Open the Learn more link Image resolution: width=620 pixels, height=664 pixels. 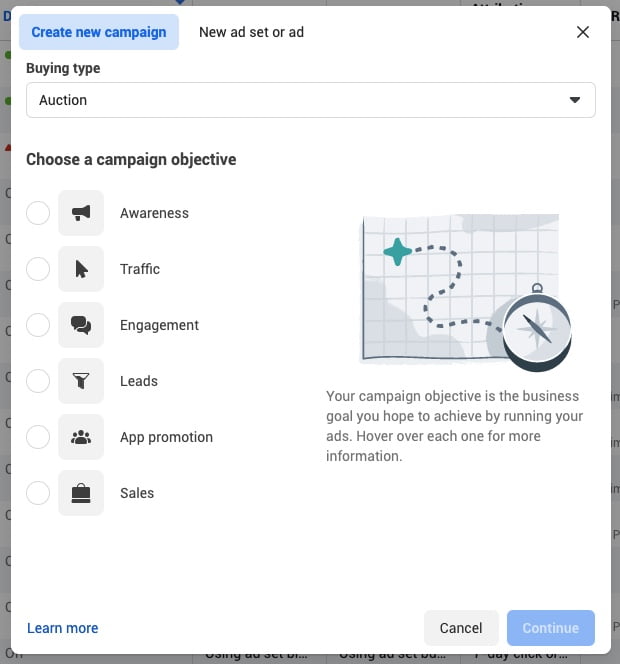coord(63,628)
